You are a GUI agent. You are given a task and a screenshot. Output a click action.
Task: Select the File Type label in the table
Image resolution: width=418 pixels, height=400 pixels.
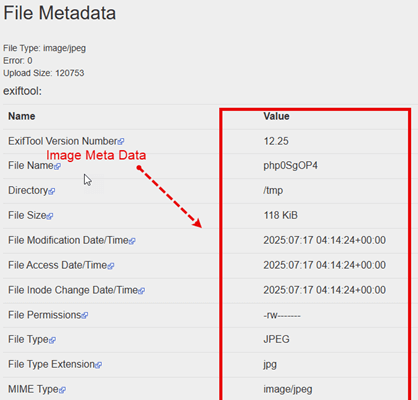29,340
